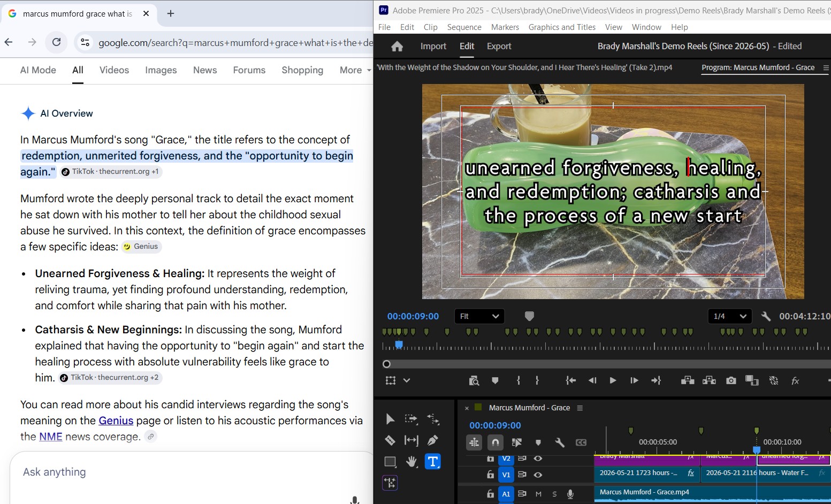Open the Fit zoom level dropdown

tap(479, 316)
